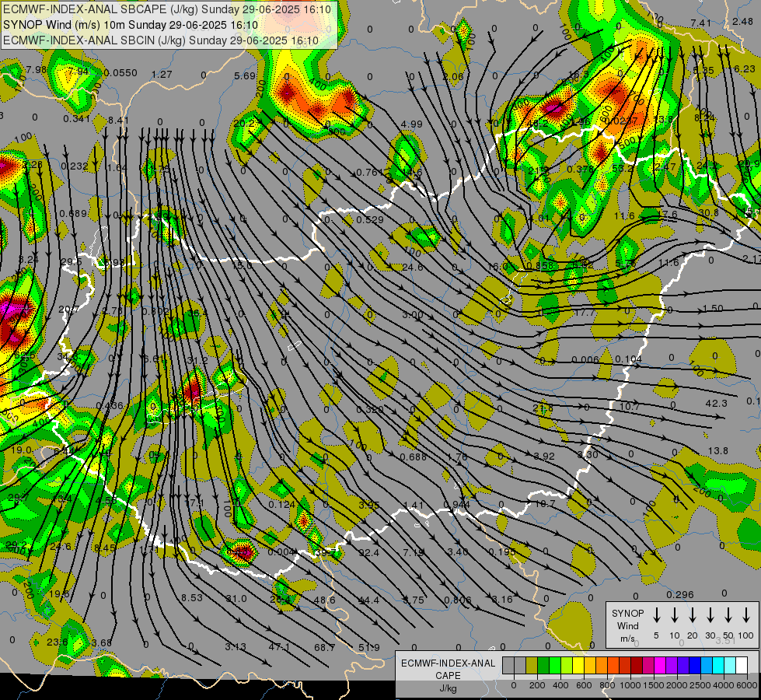Viewport: 761px width, 700px height.
Task: Click the 6000 tick on CAPE scale
Action: [746, 685]
